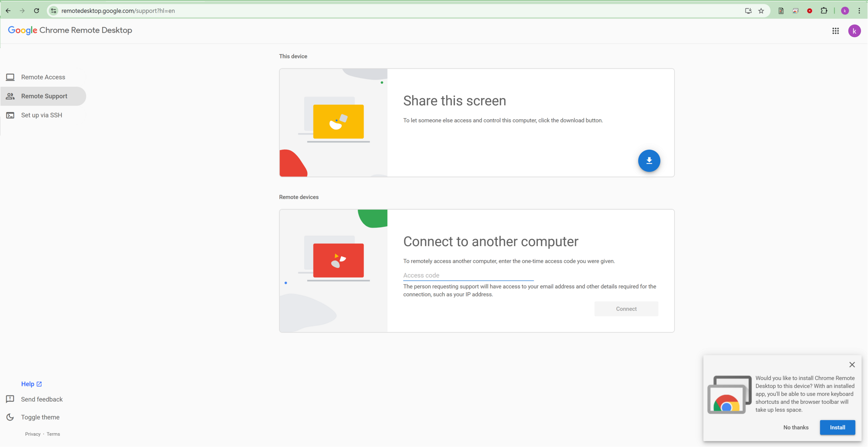Image resolution: width=868 pixels, height=447 pixels.
Task: Close the install prompt with the X
Action: tap(852, 365)
